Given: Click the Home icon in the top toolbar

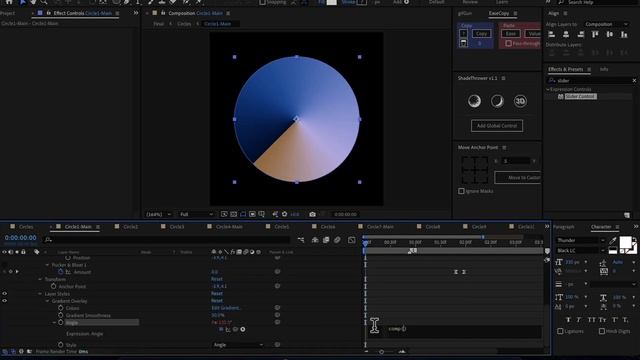Looking at the screenshot, I should point(9,2).
